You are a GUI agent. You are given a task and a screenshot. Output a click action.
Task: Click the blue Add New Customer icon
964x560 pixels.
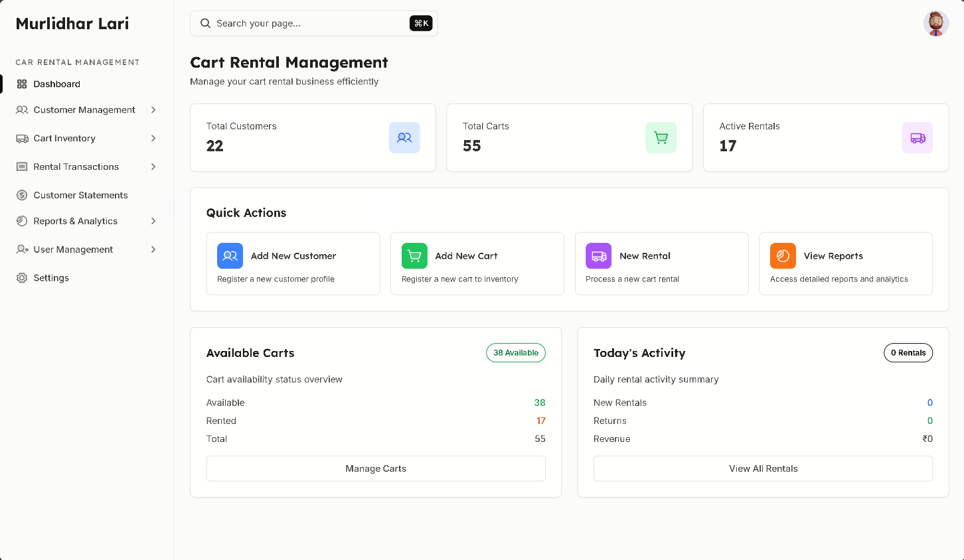(230, 255)
